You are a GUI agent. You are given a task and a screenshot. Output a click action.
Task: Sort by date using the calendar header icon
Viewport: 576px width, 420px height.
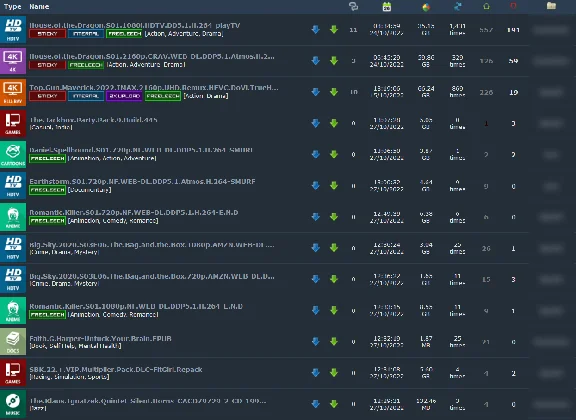point(387,6)
